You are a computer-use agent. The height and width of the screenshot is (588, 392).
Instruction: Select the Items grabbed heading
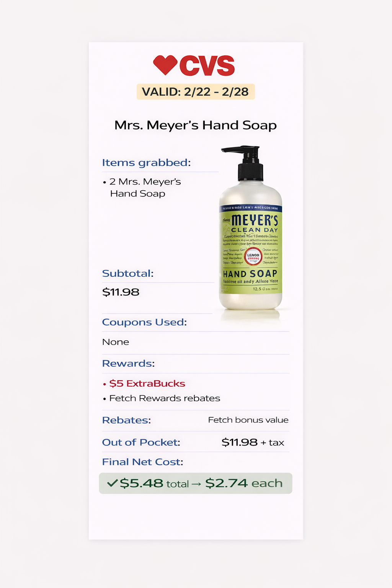point(146,163)
